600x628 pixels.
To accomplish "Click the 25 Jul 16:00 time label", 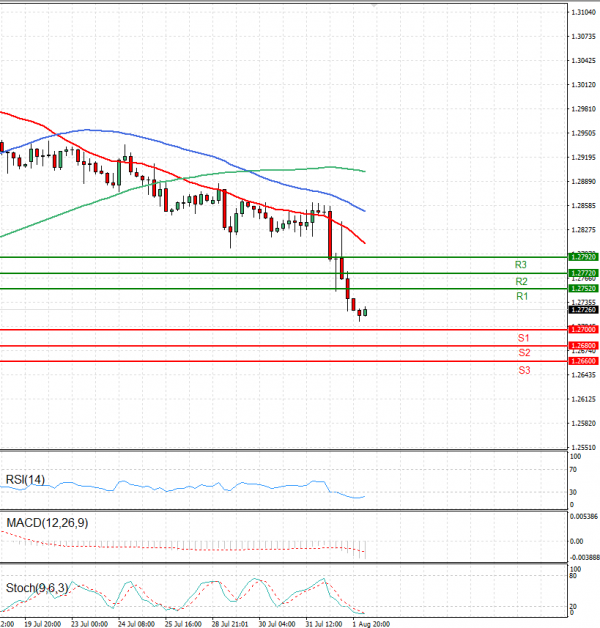I will coord(183,624).
